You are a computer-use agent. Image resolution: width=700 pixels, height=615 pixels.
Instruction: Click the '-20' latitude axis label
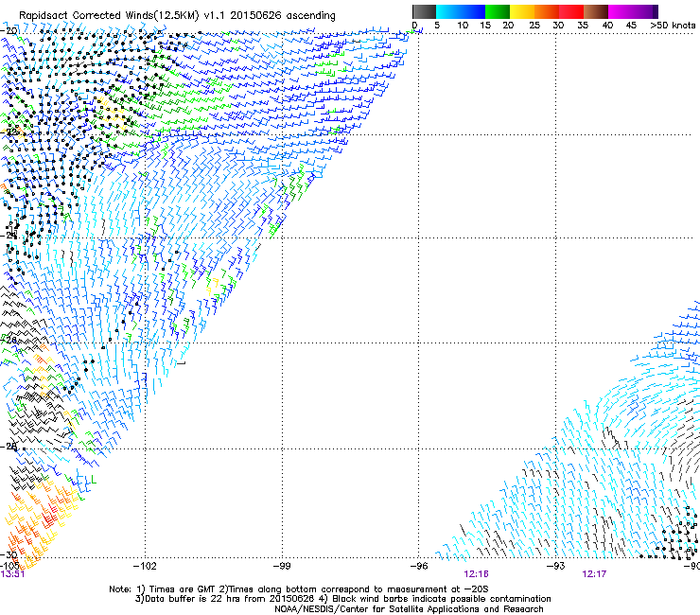point(9,31)
